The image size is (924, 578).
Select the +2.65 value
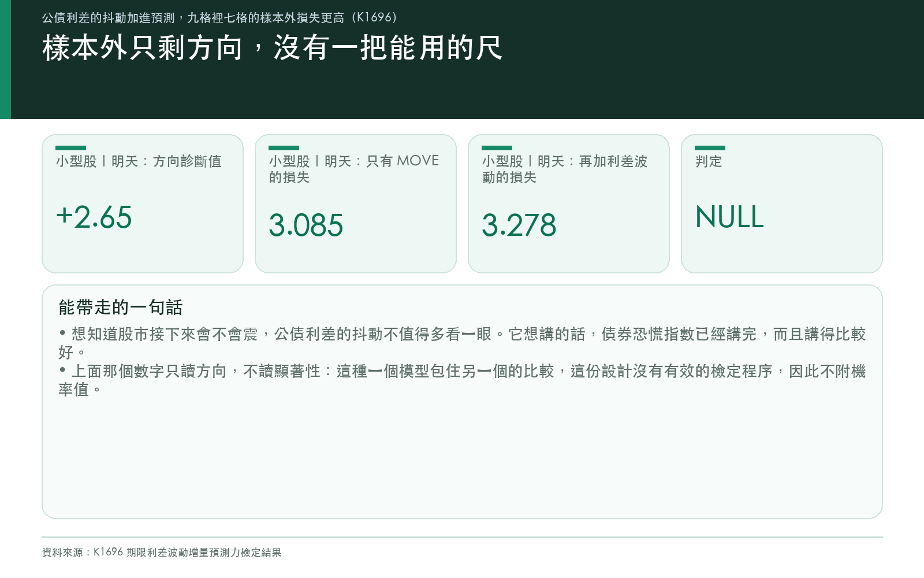[94, 217]
